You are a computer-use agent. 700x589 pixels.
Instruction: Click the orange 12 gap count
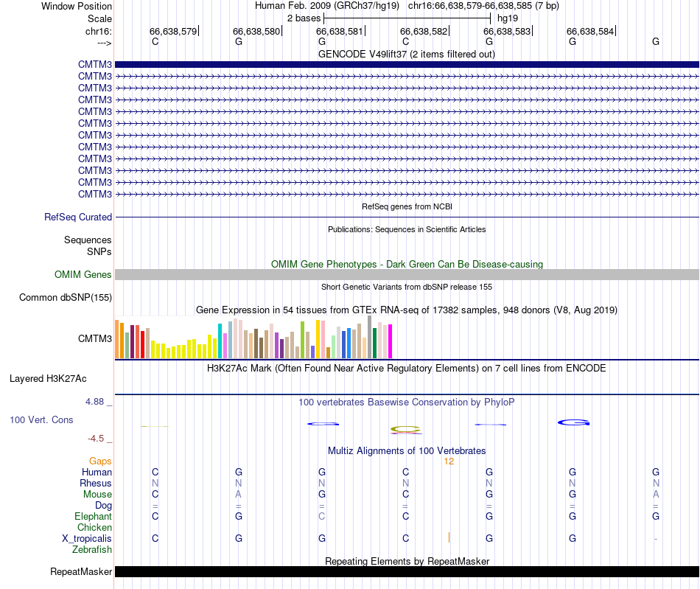[x=449, y=461]
